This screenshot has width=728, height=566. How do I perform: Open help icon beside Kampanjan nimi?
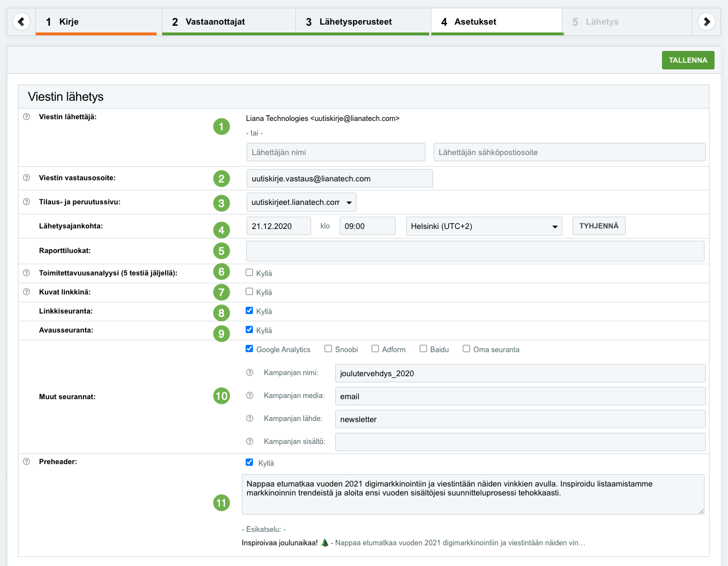(x=250, y=373)
